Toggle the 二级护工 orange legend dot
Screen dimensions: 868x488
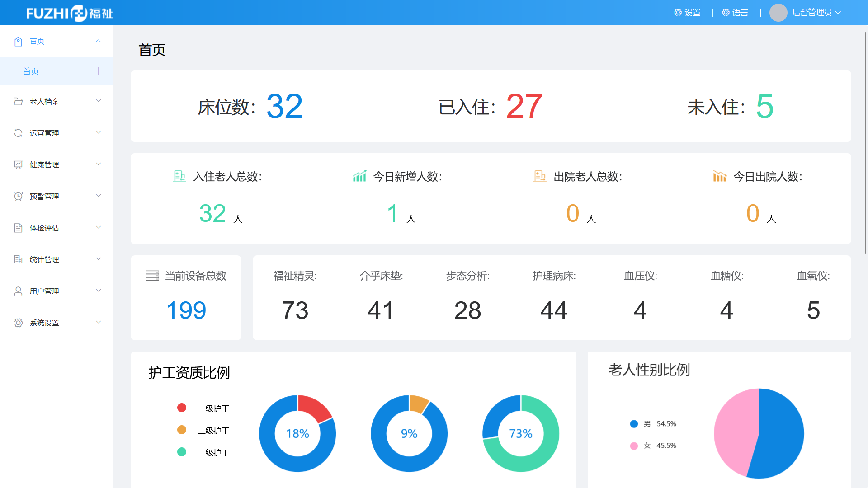182,430
